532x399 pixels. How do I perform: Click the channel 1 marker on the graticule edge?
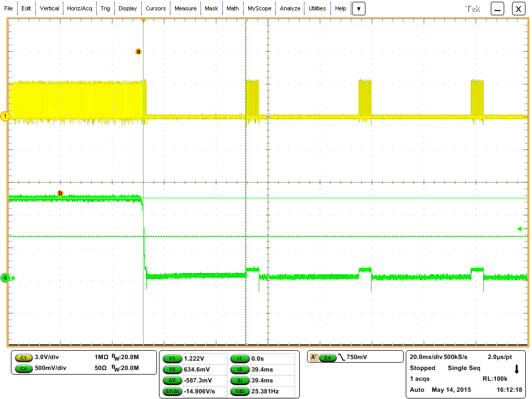point(4,117)
